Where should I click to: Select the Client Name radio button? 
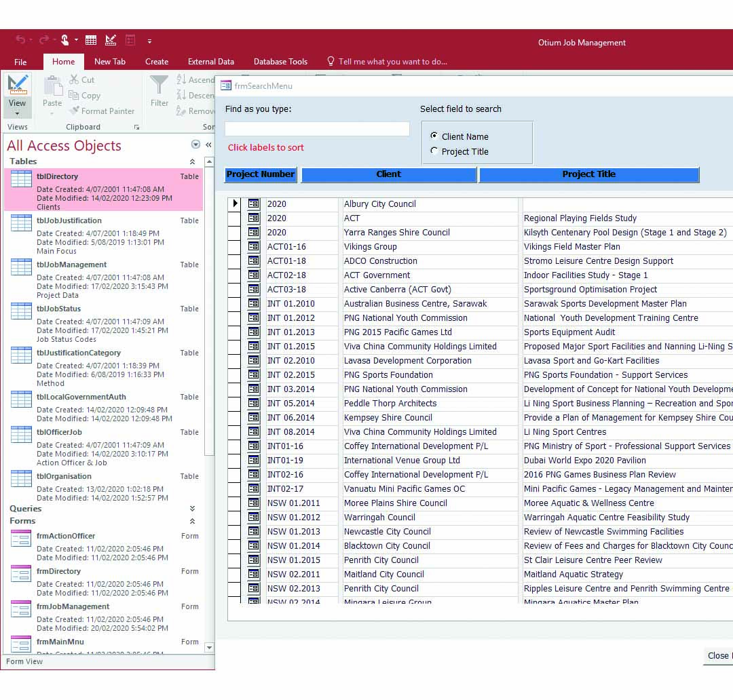434,136
